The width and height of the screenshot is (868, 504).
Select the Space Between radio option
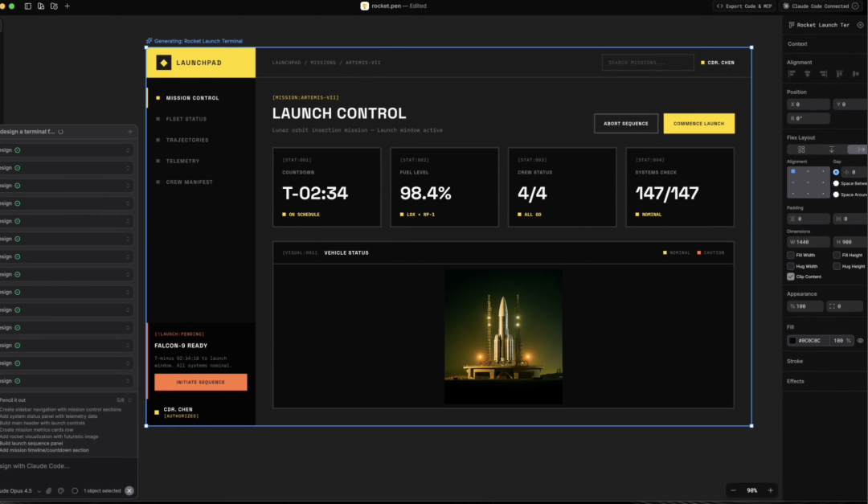coord(836,183)
